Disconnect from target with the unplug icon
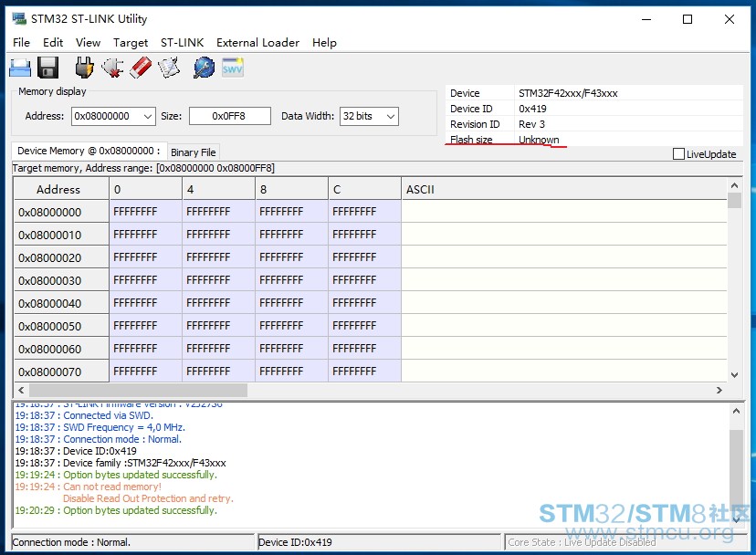 click(112, 68)
